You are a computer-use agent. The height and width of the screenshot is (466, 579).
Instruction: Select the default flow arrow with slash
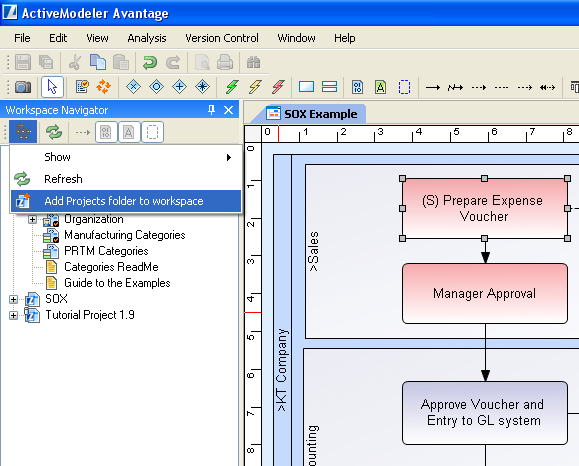(x=455, y=88)
